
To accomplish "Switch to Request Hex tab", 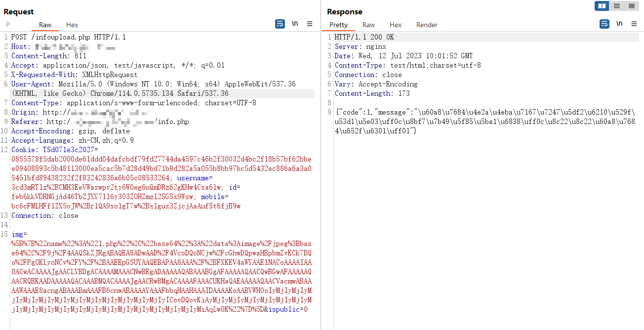I will 72,25.
